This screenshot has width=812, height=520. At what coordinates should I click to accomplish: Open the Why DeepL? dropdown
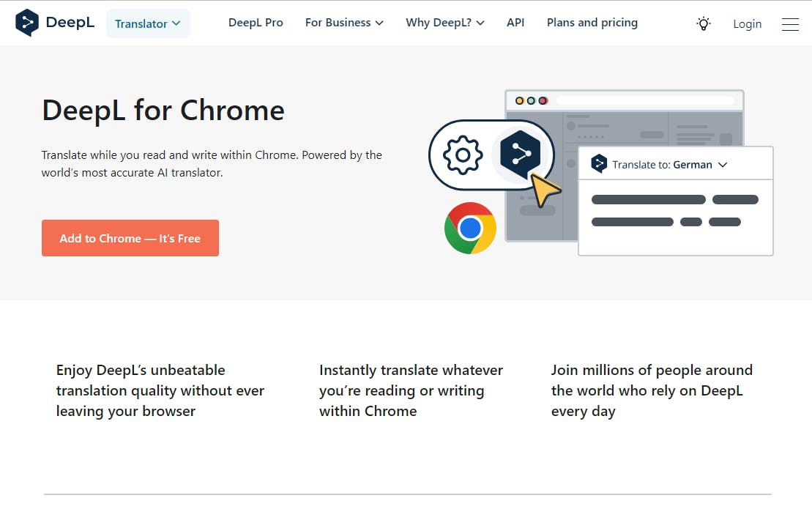point(445,23)
